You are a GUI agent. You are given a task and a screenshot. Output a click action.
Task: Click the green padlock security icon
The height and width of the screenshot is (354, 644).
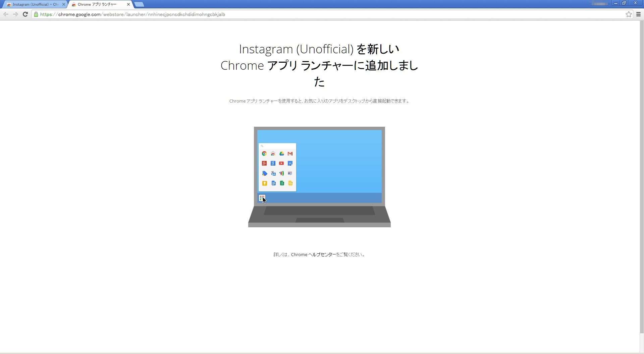point(36,14)
